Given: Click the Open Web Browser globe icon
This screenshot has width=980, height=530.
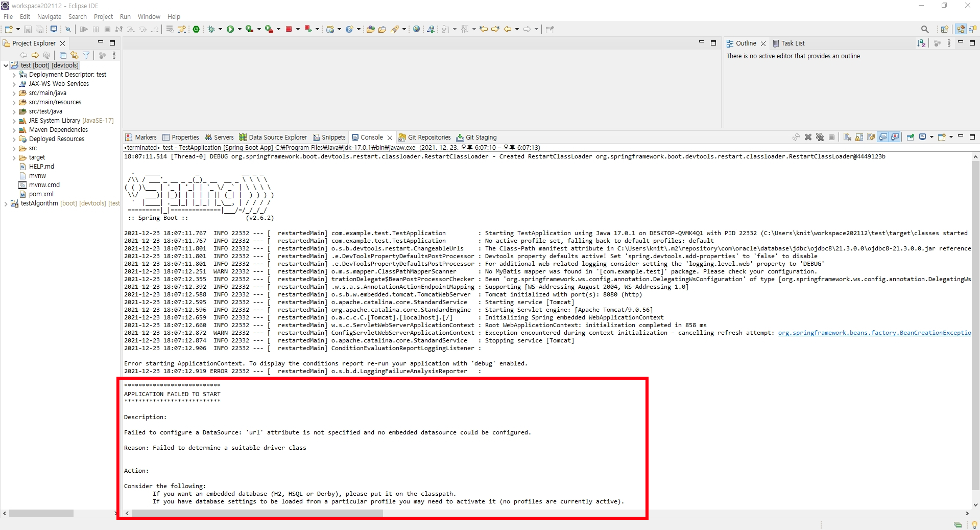Looking at the screenshot, I should (x=417, y=29).
